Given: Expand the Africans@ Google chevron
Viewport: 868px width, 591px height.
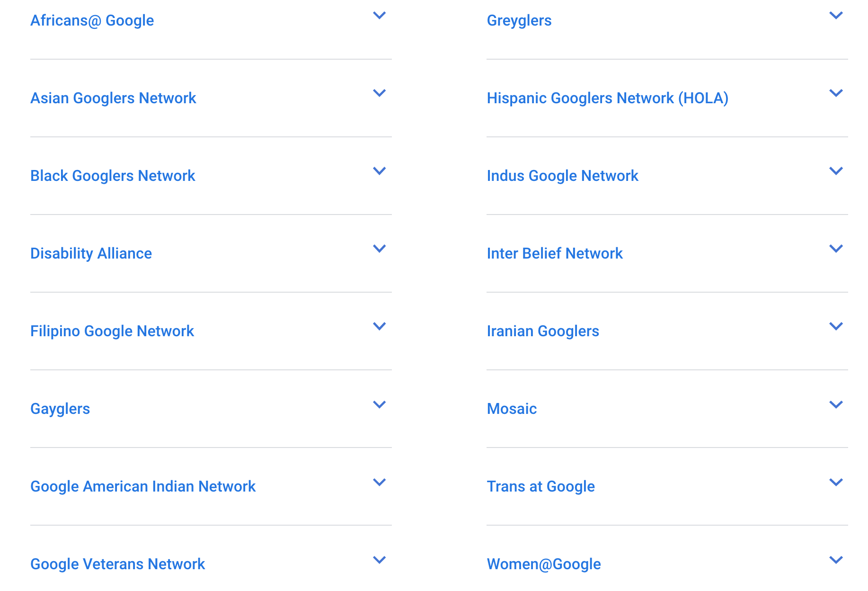Looking at the screenshot, I should click(379, 16).
